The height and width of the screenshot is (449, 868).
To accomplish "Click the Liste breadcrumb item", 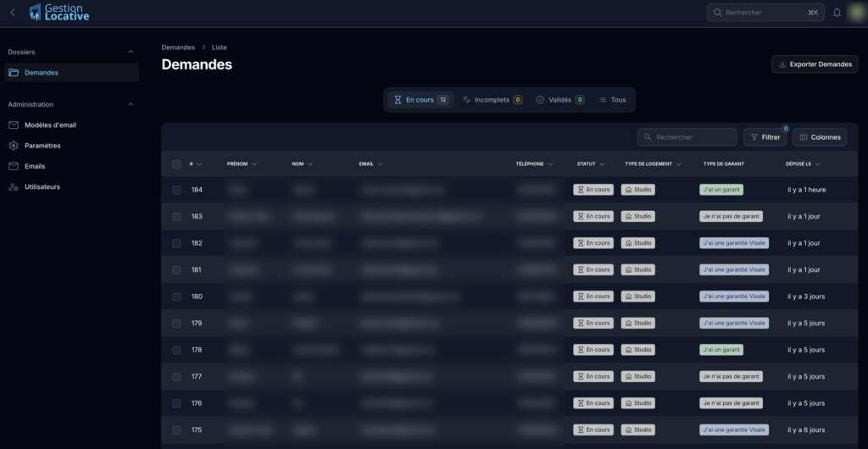I will (x=220, y=47).
